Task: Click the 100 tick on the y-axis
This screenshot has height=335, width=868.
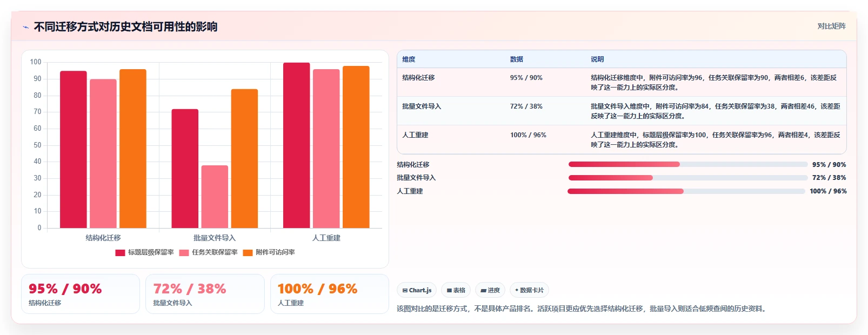Action: pyautogui.click(x=36, y=62)
